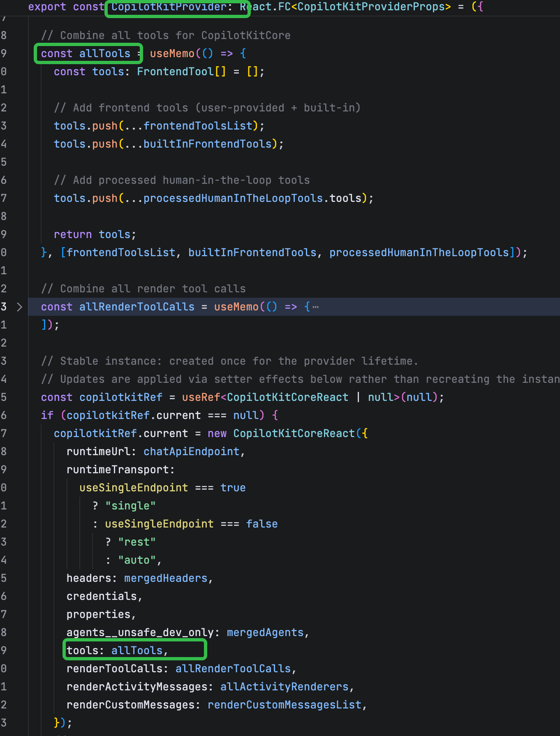The height and width of the screenshot is (736, 560).
Task: Click comment 'Combine all tools for CopilotKitCore'
Action: click(166, 35)
